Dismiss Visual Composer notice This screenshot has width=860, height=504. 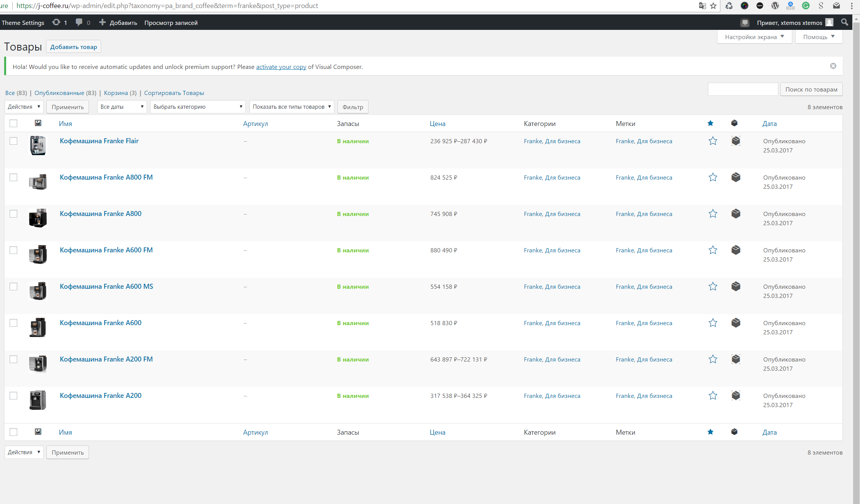click(833, 66)
